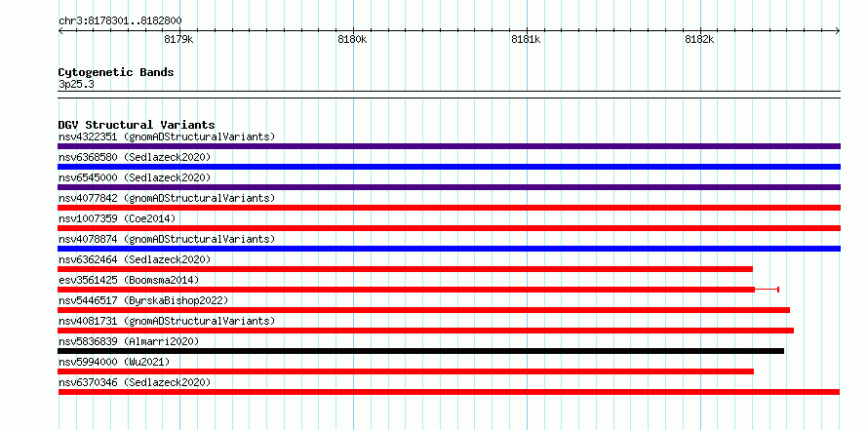This screenshot has height=430, width=868.
Task: Select the black bar under nsv5836839
Action: 420,351
